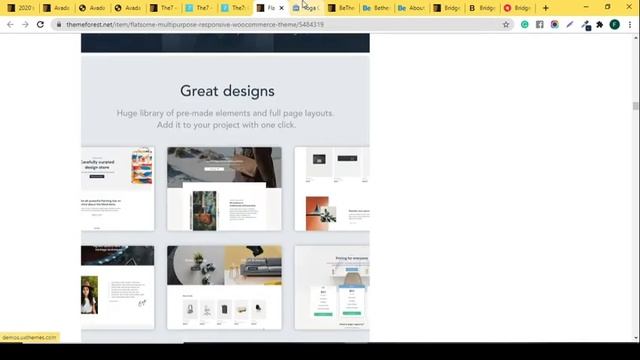Switch to the Yoga tab
640x360 pixels.
[x=306, y=8]
